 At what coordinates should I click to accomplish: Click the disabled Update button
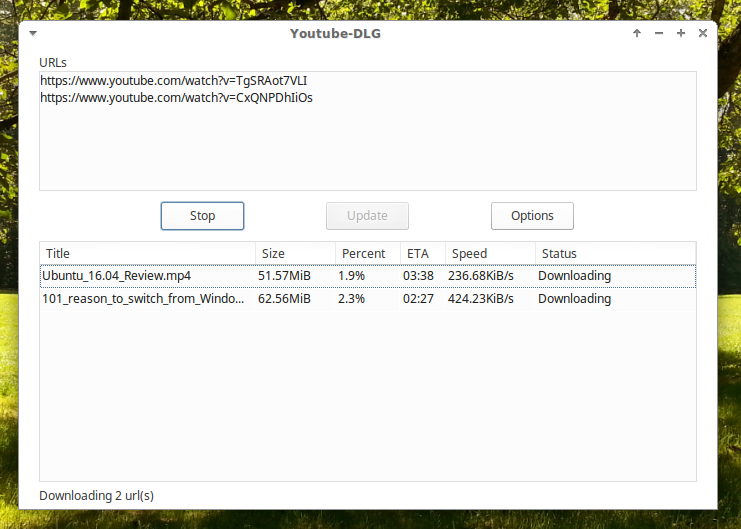tap(367, 216)
